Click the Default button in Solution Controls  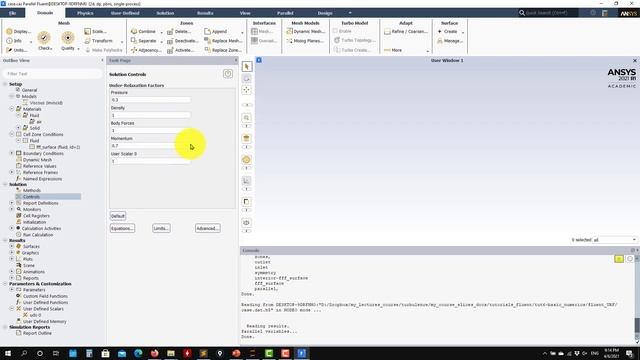pyautogui.click(x=118, y=216)
